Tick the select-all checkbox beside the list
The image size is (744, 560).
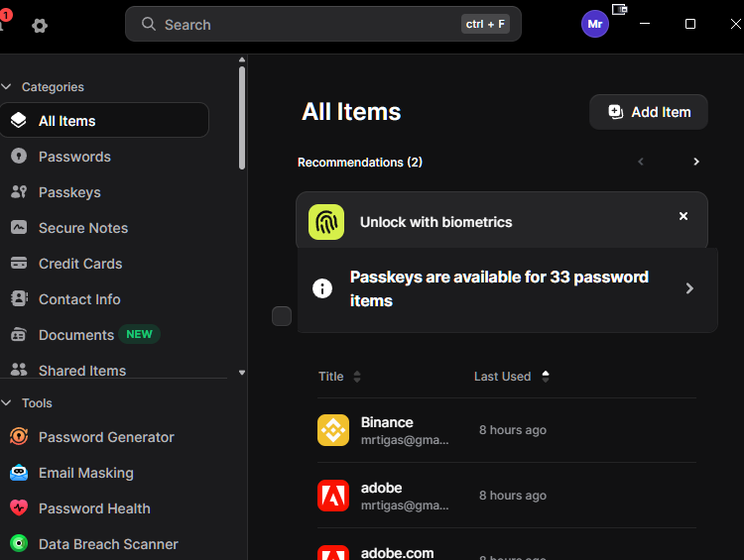pos(282,316)
